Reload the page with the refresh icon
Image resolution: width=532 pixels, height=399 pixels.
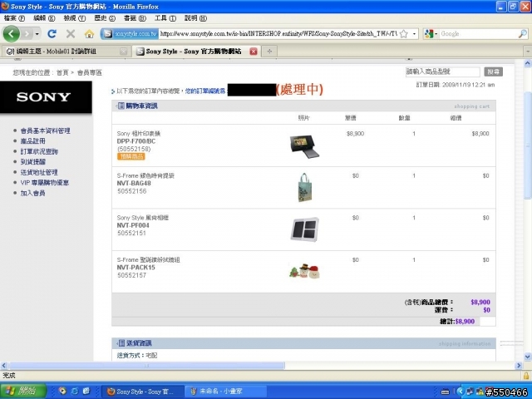52,33
